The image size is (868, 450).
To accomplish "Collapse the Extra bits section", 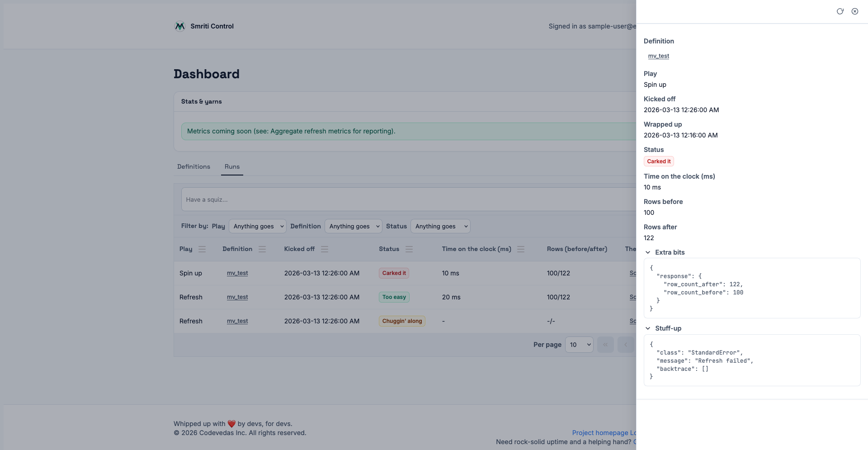I will click(x=648, y=252).
